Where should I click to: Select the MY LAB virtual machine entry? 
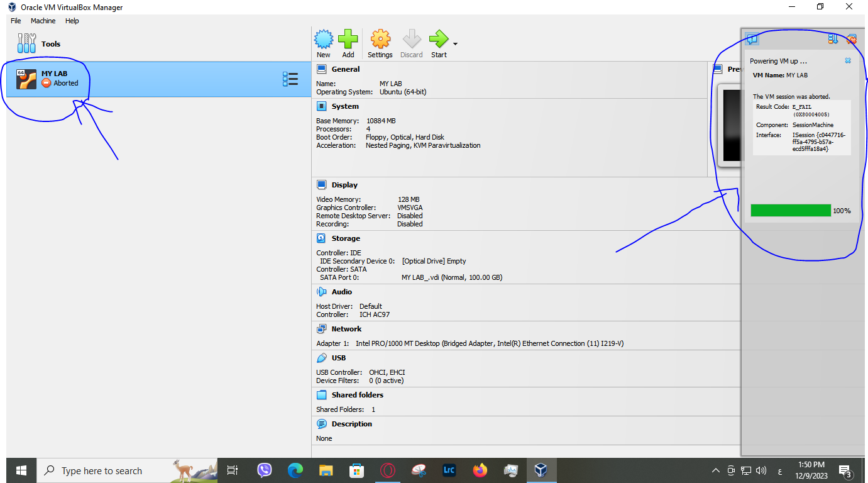[x=158, y=79]
